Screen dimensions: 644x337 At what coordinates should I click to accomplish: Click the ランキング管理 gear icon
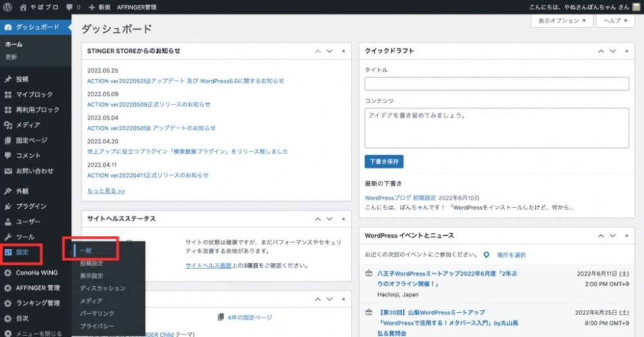8,303
